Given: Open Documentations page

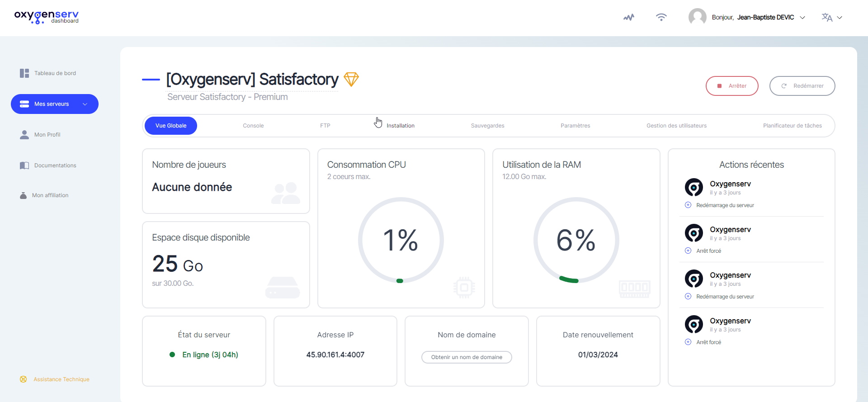Looking at the screenshot, I should click(55, 166).
